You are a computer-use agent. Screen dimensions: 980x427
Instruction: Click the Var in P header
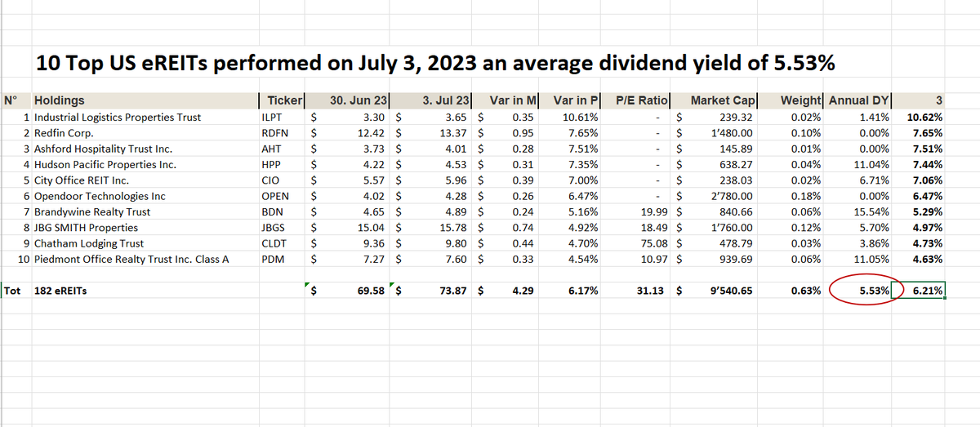click(x=572, y=101)
